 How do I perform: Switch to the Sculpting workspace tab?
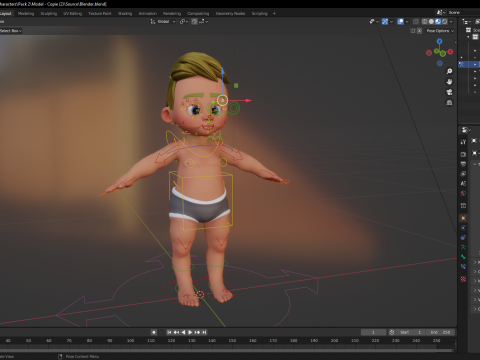point(49,14)
